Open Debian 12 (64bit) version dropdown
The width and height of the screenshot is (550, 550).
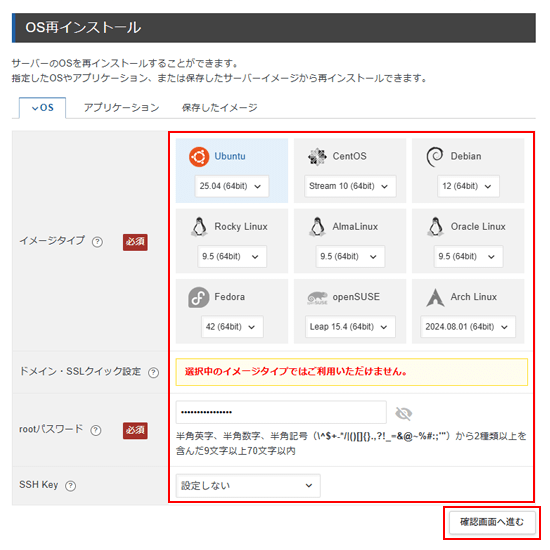468,186
